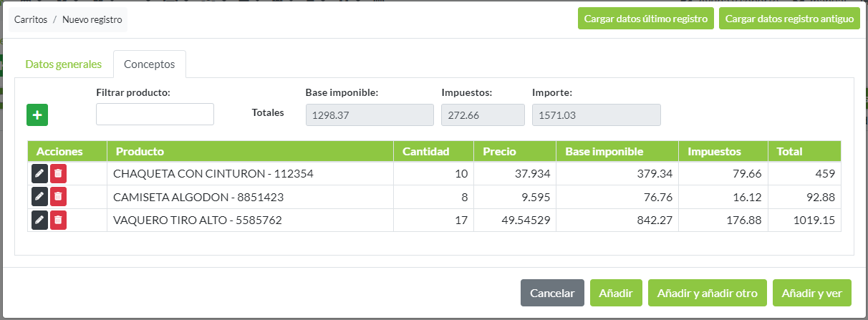Delete the CAMISETA ALGODON row

click(x=59, y=197)
